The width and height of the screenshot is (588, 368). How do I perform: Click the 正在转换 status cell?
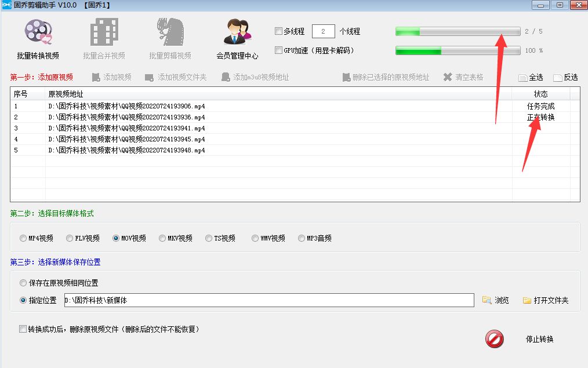pos(541,117)
